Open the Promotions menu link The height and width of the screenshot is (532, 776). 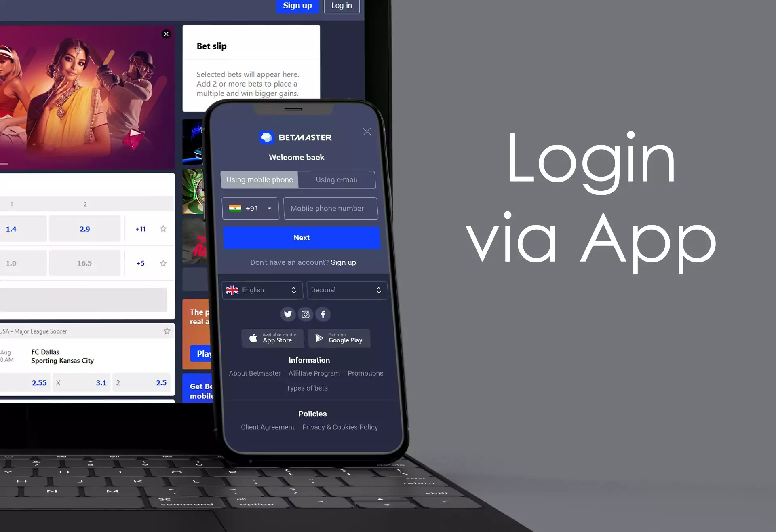click(365, 373)
